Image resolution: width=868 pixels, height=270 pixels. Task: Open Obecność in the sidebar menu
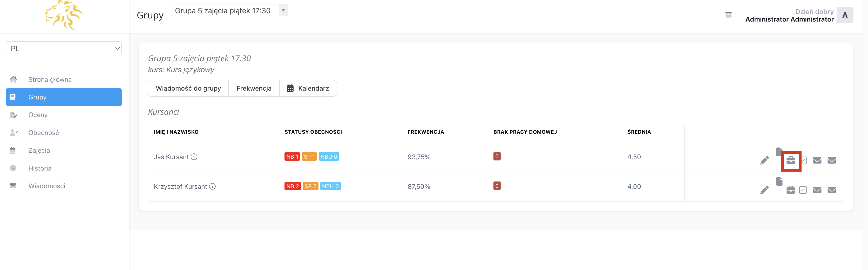coord(43,133)
